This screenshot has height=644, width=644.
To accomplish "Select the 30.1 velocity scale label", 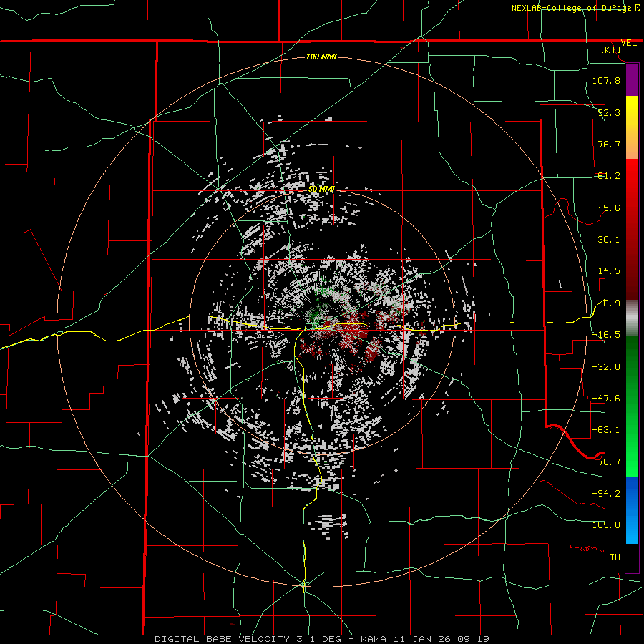I will [x=609, y=240].
